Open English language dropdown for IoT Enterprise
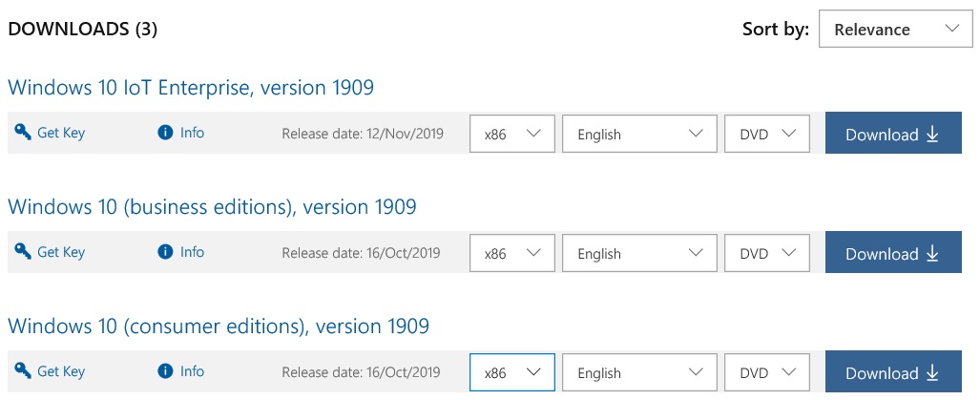Screen dimensions: 980x400 click(x=639, y=133)
